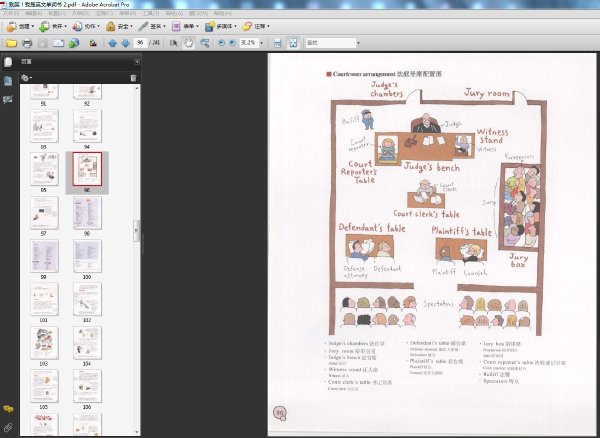Click the Email envelope icon

[x=58, y=43]
